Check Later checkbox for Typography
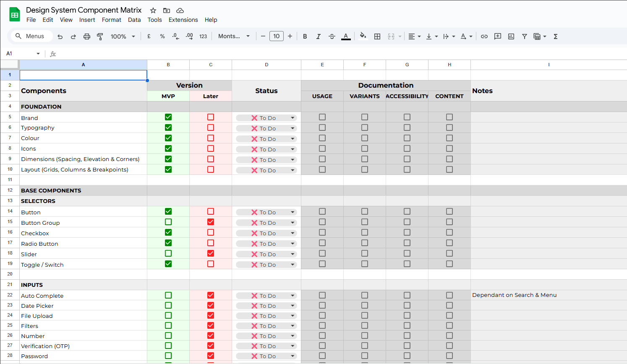Image resolution: width=627 pixels, height=364 pixels. (x=211, y=127)
